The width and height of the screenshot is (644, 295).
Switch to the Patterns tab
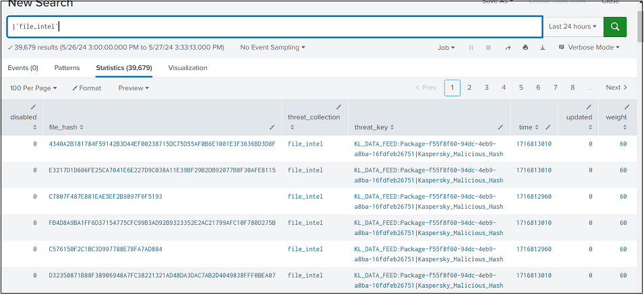67,68
